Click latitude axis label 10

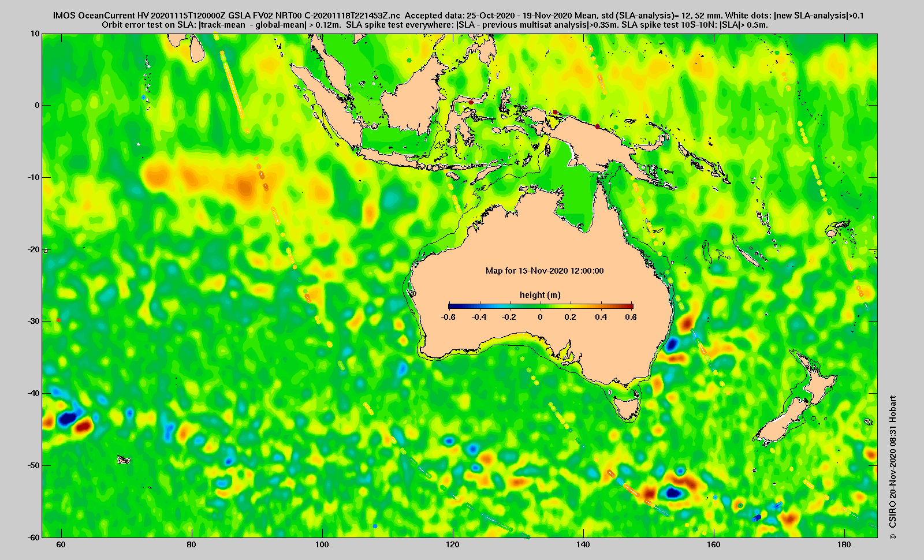coord(35,33)
